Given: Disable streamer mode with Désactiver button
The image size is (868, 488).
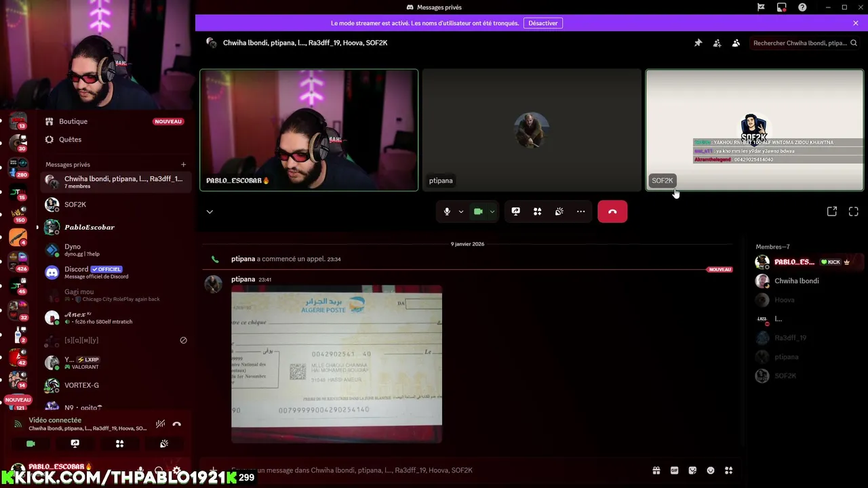Looking at the screenshot, I should coord(543,23).
